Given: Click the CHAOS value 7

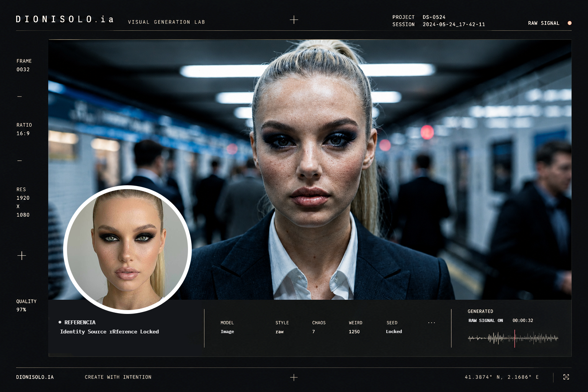Looking at the screenshot, I should (x=314, y=332).
